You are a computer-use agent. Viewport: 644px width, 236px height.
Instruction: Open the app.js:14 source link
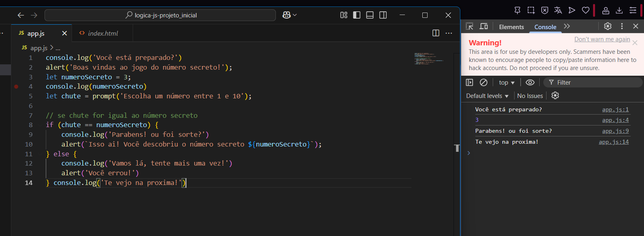(614, 142)
